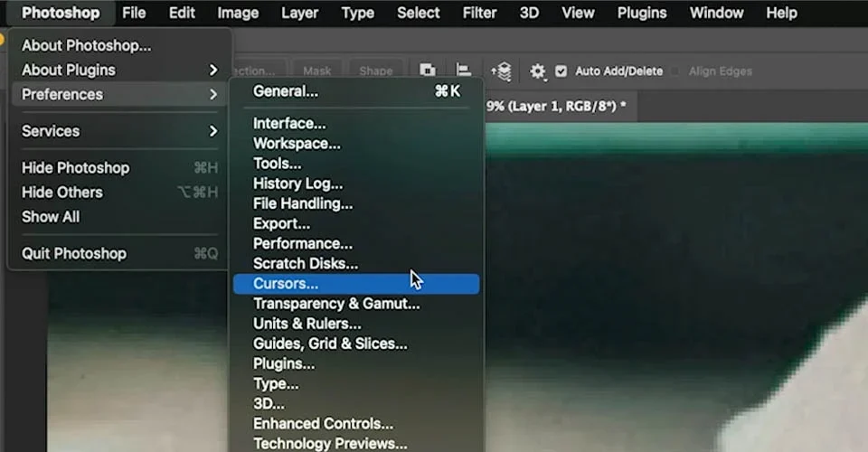Open File Handling... preferences
Image resolution: width=868 pixels, height=452 pixels.
point(356,203)
